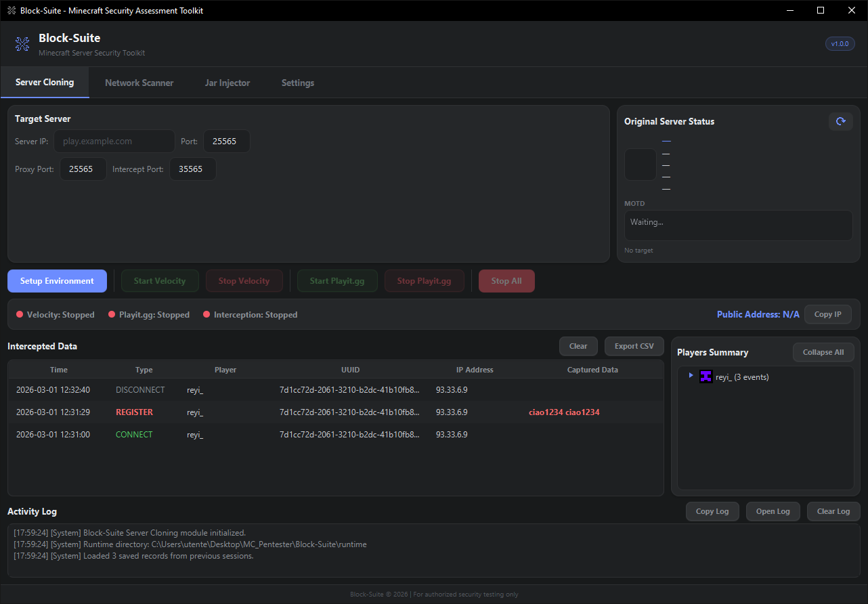Expand reyi_'s event list
Screen dimensions: 868x604
click(691, 376)
